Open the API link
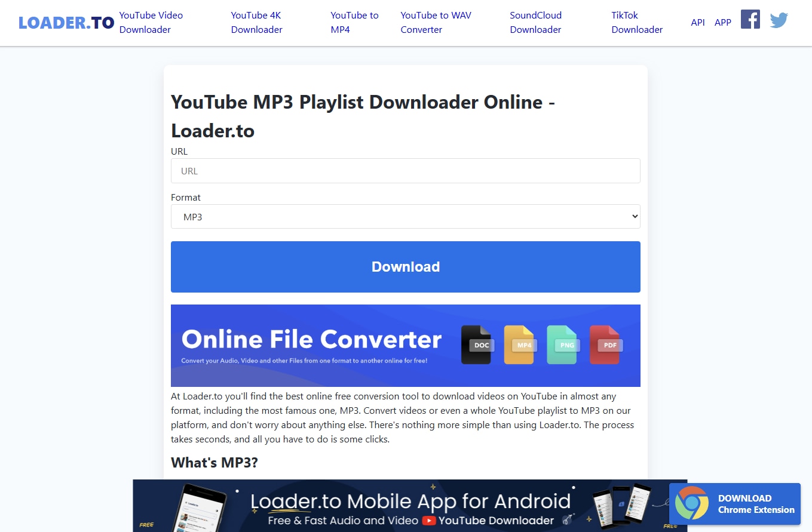Viewport: 812px width, 532px height. tap(697, 22)
